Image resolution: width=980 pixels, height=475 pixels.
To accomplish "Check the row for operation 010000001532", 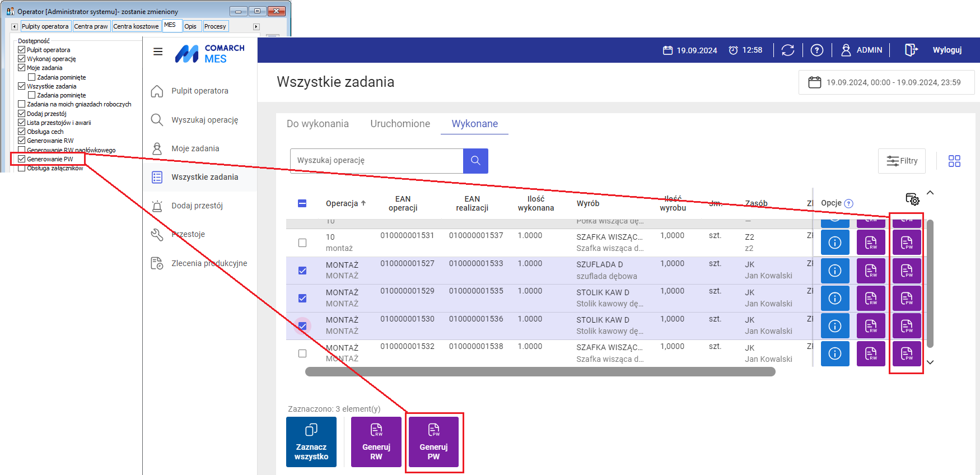I will point(302,353).
